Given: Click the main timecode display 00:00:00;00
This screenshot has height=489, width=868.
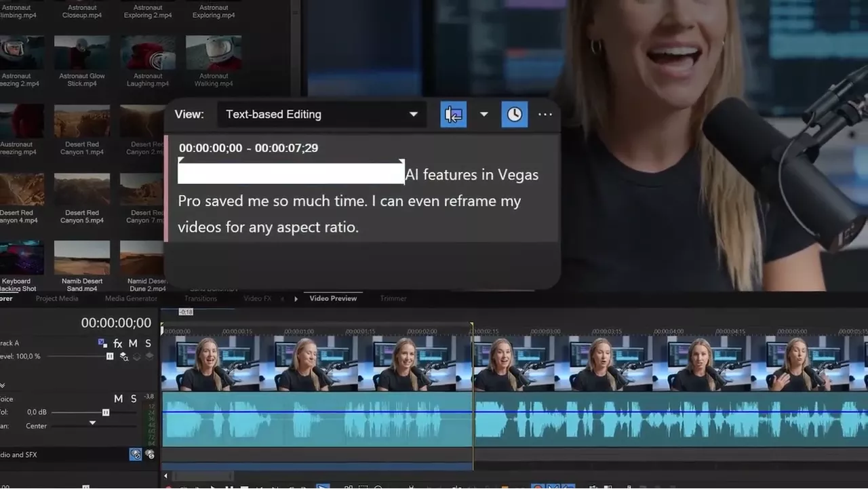Looking at the screenshot, I should click(116, 323).
